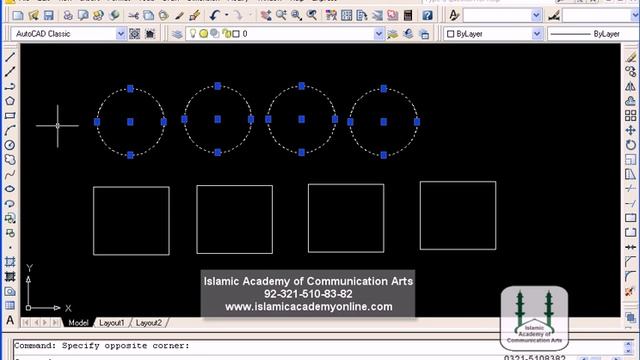
Task: Select the Hatch tool
Action: click(10, 262)
